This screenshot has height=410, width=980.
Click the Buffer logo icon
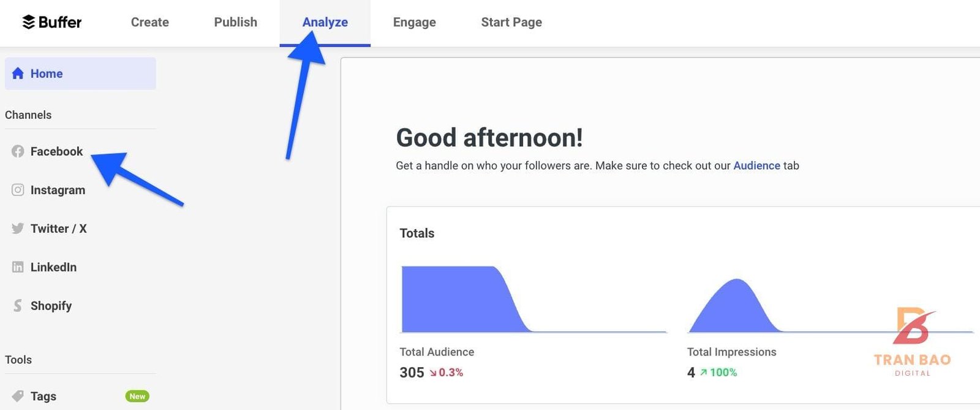(29, 22)
